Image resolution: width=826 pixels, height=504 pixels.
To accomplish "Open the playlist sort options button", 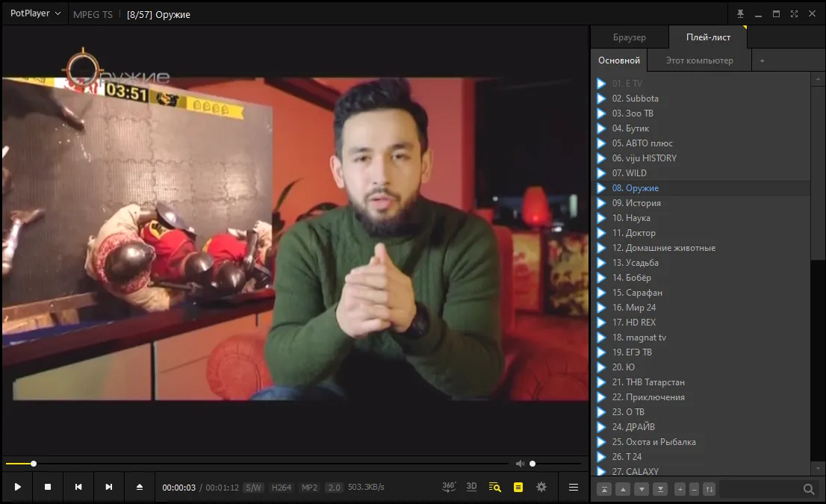I will tap(709, 489).
